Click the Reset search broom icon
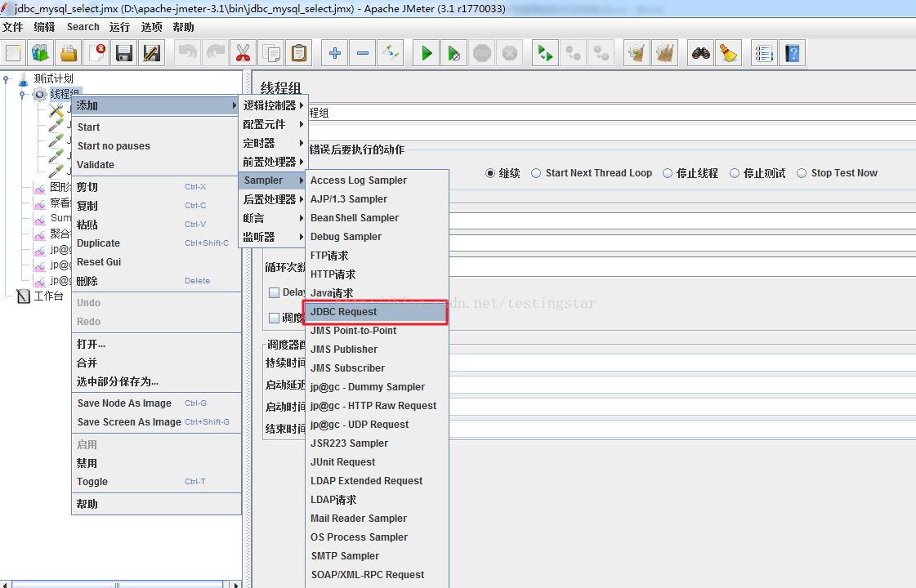916x588 pixels. pyautogui.click(x=729, y=53)
